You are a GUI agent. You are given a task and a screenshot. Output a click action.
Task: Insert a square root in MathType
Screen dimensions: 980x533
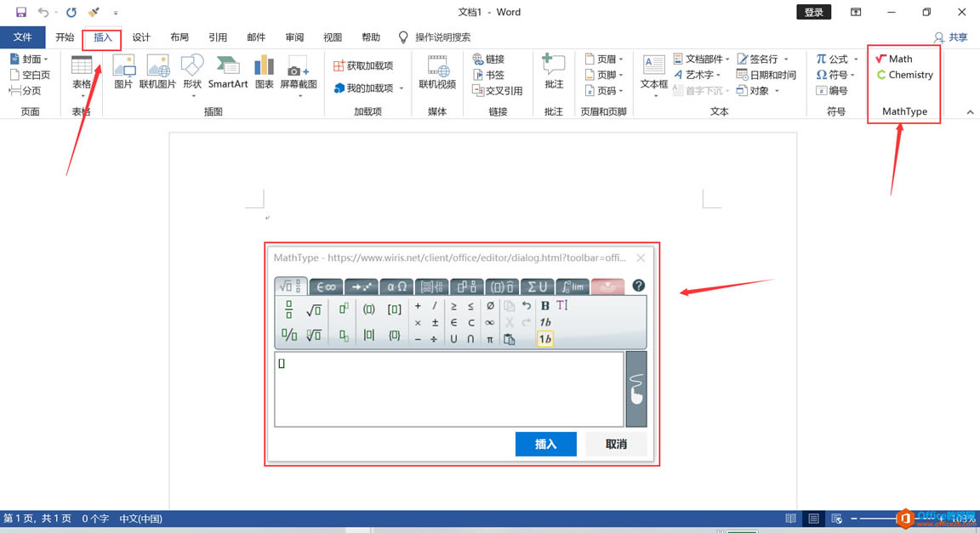pyautogui.click(x=314, y=309)
